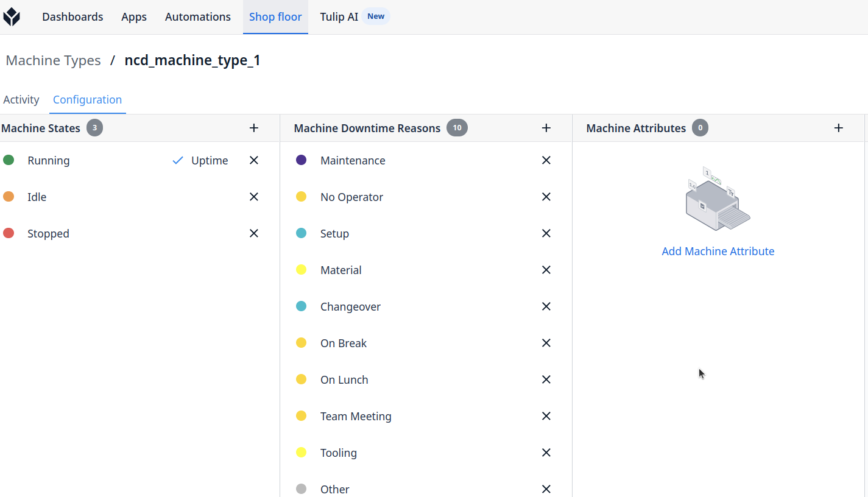Open the Dashboards menu

click(x=72, y=17)
